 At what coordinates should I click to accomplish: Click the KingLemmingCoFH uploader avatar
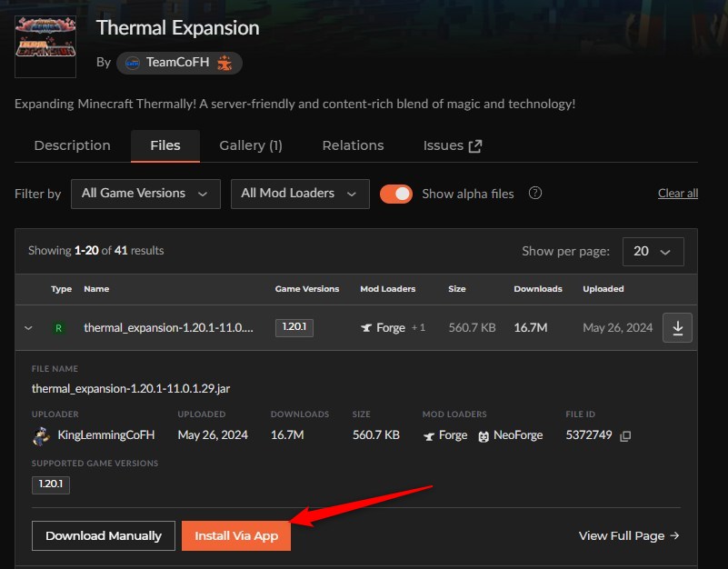(x=41, y=436)
